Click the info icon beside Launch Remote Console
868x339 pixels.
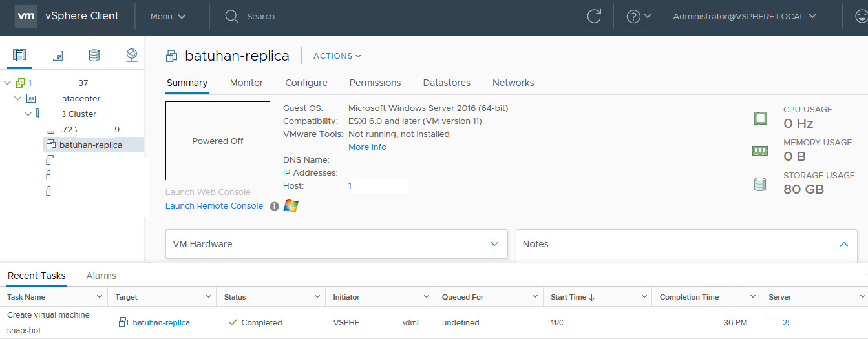coord(274,206)
